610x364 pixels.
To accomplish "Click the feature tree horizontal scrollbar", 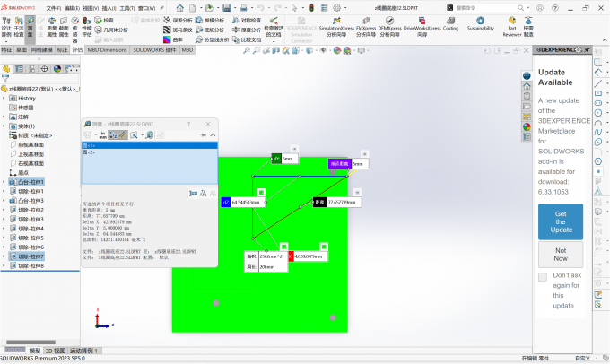I will pos(30,342).
